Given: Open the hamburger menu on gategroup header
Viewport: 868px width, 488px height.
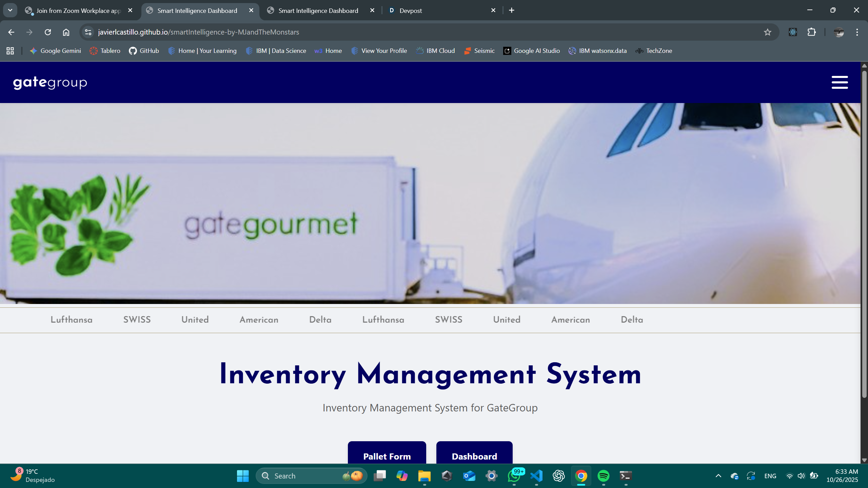Looking at the screenshot, I should pos(840,82).
